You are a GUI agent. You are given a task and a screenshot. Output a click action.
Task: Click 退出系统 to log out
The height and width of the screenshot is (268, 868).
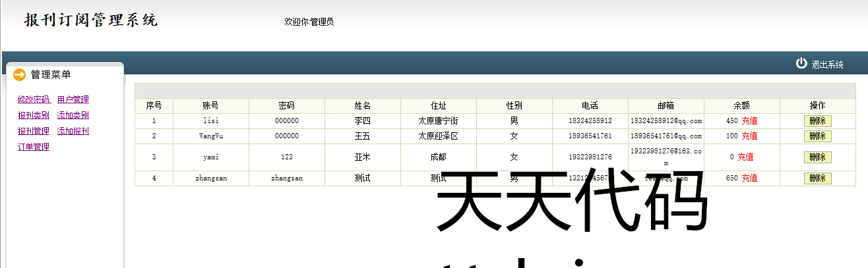point(827,65)
